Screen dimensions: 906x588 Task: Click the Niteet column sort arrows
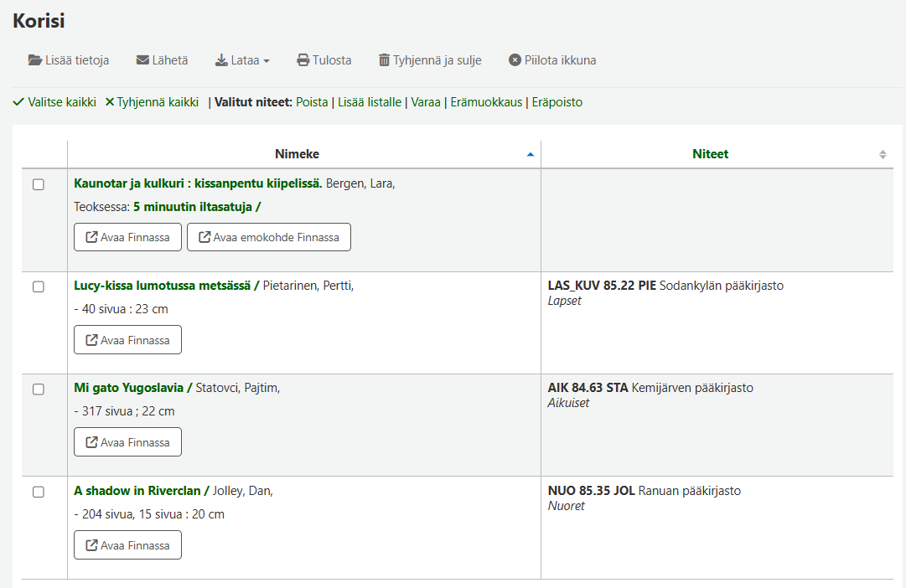(x=883, y=154)
